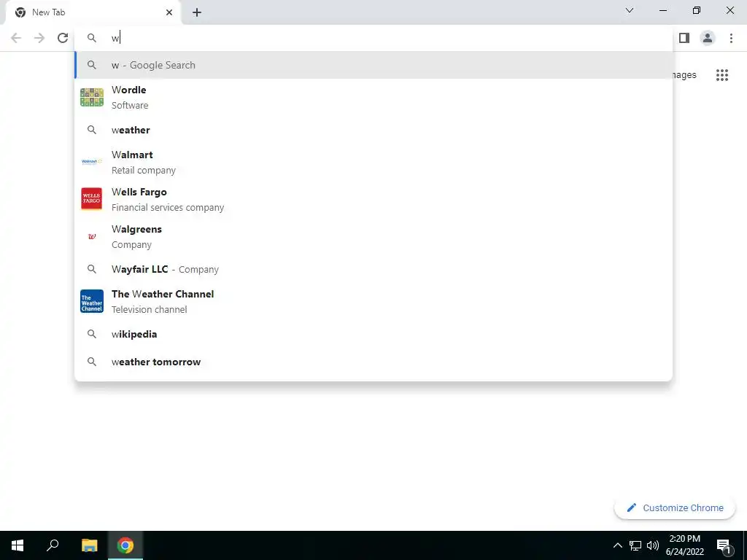The image size is (747, 560).
Task: Open the tab search chevron
Action: point(630,10)
